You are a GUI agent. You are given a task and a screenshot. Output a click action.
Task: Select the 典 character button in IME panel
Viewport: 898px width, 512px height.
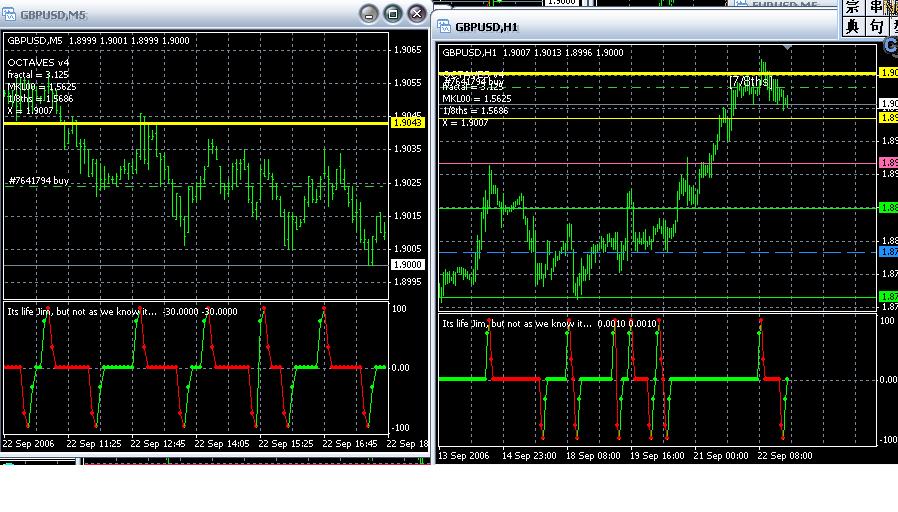click(x=853, y=26)
